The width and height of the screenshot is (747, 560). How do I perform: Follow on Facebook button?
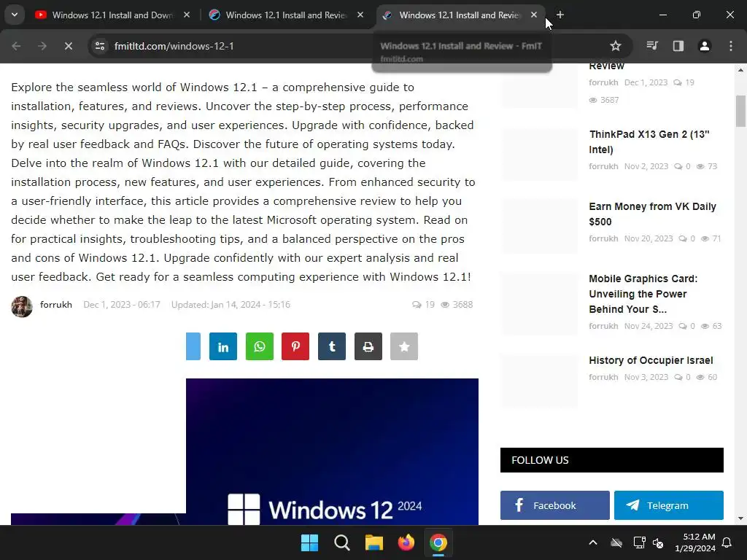(555, 505)
